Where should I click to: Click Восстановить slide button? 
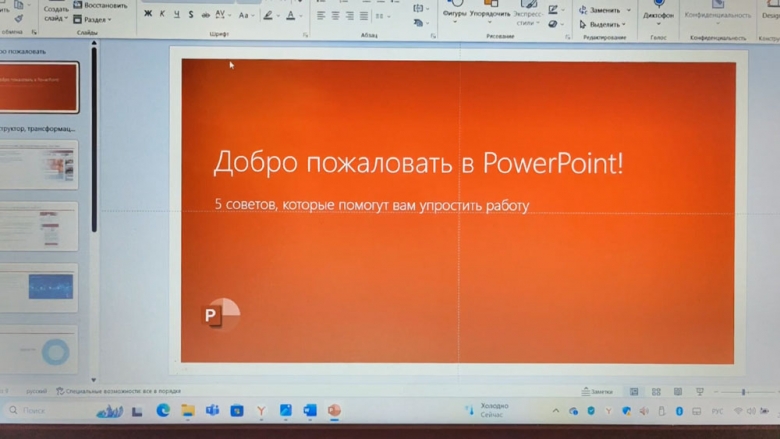pyautogui.click(x=100, y=5)
